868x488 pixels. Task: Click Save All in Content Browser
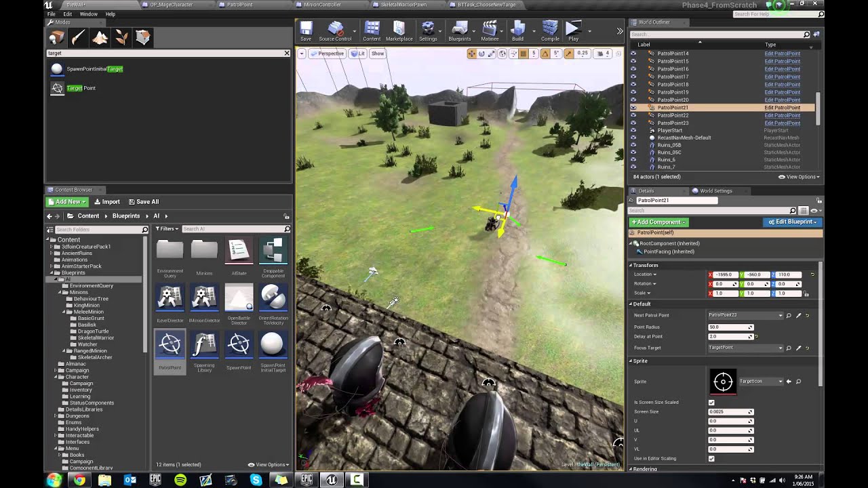tap(143, 202)
